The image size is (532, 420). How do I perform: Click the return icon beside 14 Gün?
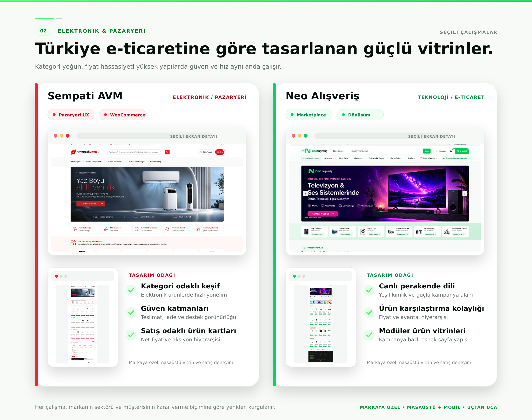click(x=106, y=229)
